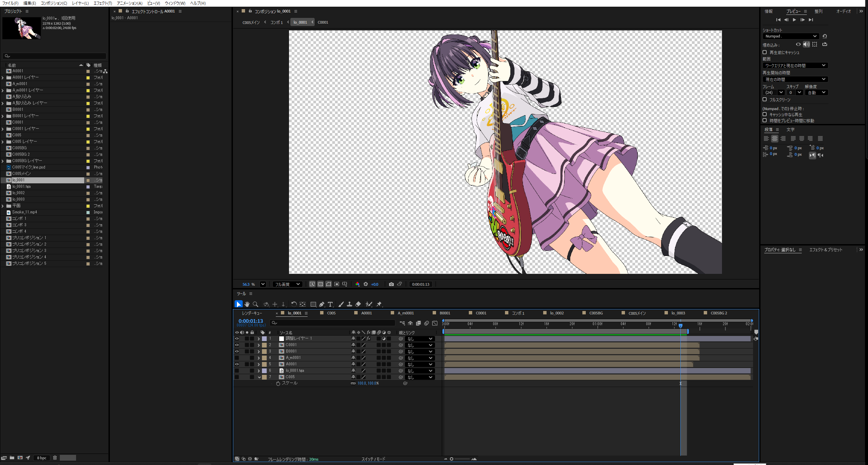
Task: Toggle the transparency grid button
Action: pos(320,284)
